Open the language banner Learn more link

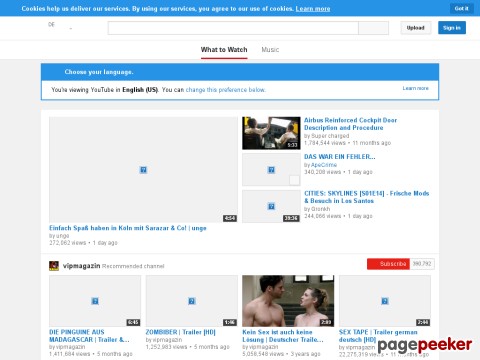coord(415,88)
